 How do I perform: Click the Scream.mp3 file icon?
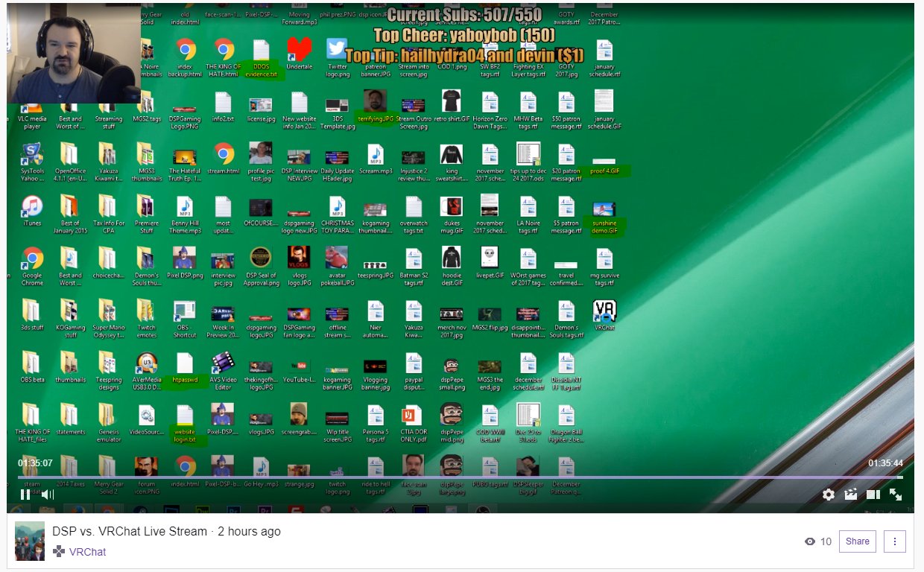(376, 154)
